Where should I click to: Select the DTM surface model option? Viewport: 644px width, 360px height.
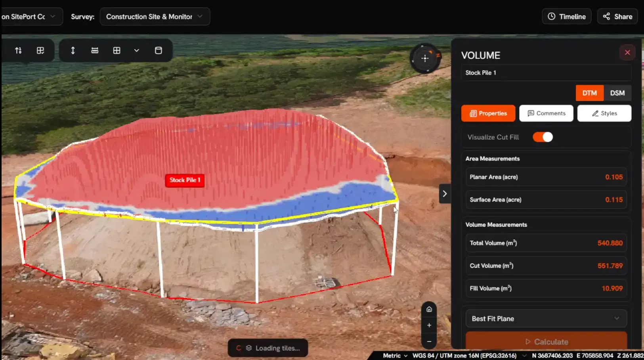[589, 93]
